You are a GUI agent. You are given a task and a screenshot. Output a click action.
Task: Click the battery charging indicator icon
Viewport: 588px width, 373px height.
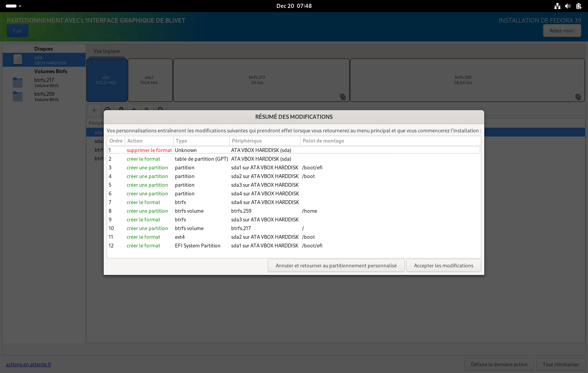[579, 6]
